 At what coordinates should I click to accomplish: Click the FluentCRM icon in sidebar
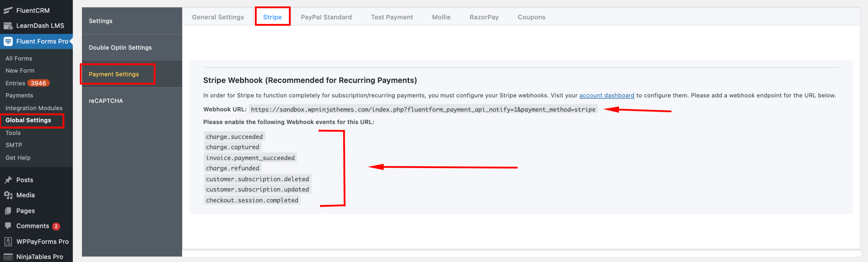pyautogui.click(x=8, y=11)
